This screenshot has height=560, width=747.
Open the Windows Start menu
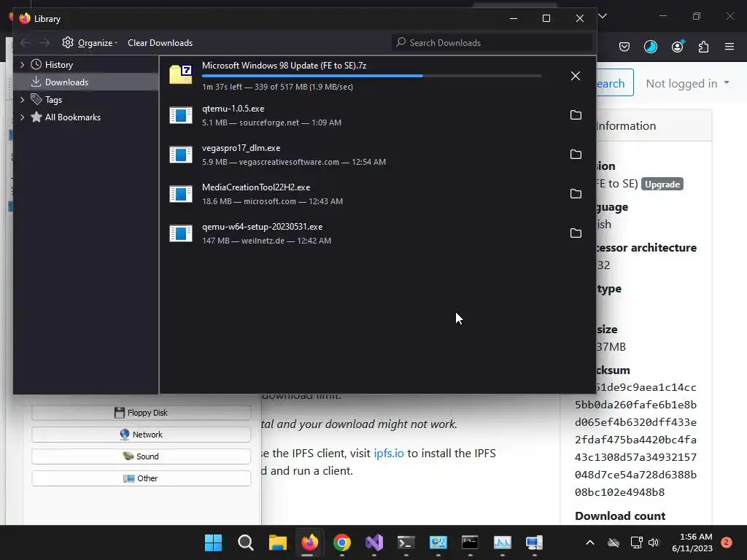click(213, 542)
